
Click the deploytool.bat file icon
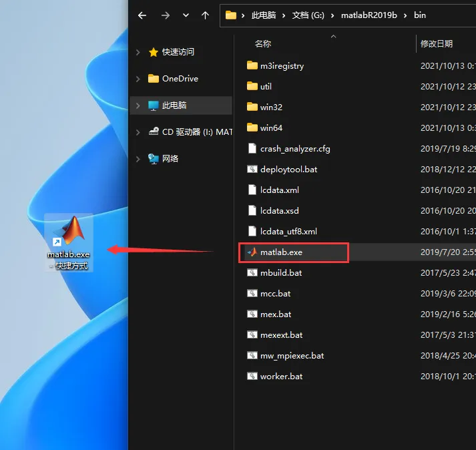point(252,169)
